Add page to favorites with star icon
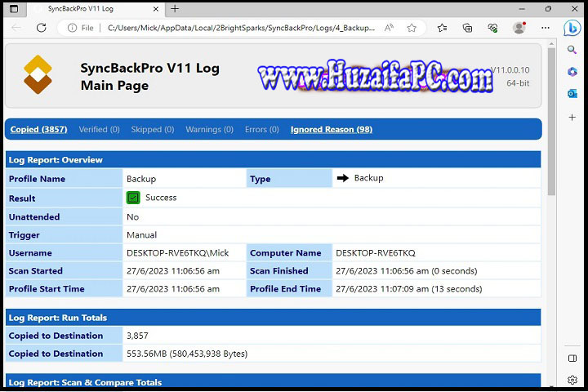Screen dimensions: 588x392 click(412, 28)
